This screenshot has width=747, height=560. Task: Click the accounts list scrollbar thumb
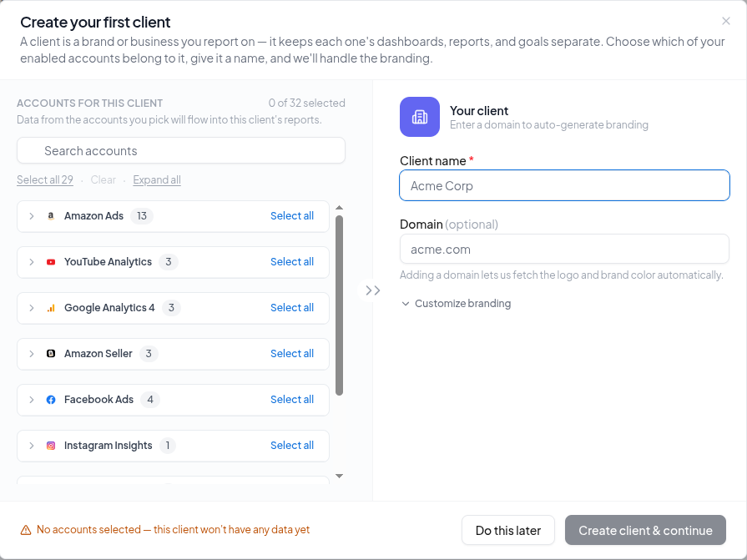[x=339, y=305]
